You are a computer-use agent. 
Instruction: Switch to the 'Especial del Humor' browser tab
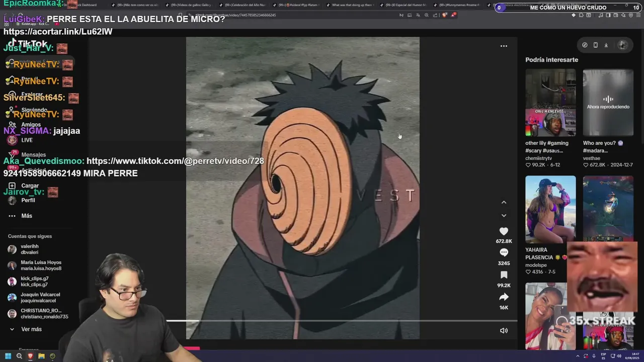coord(404,5)
